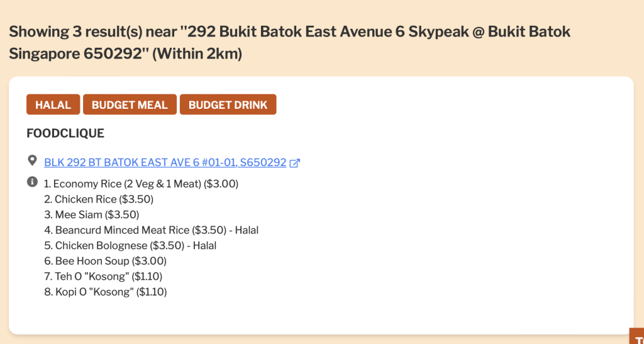This screenshot has width=644, height=344.
Task: Click the HALAL tag
Action: click(53, 105)
